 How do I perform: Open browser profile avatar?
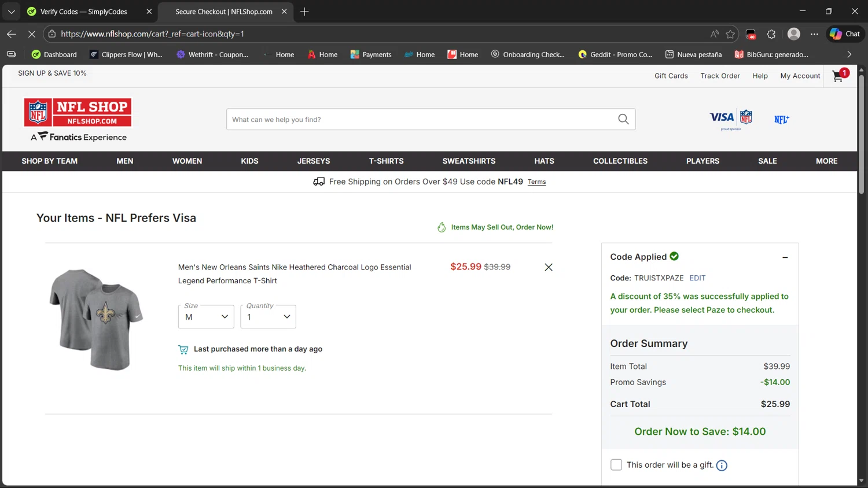(794, 34)
